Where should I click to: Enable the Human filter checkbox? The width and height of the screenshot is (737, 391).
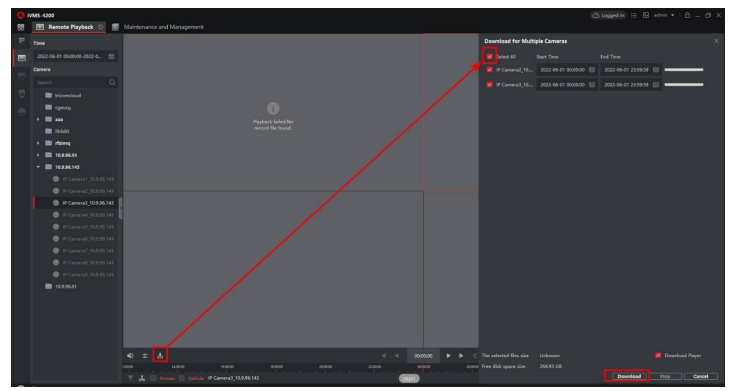click(x=153, y=378)
